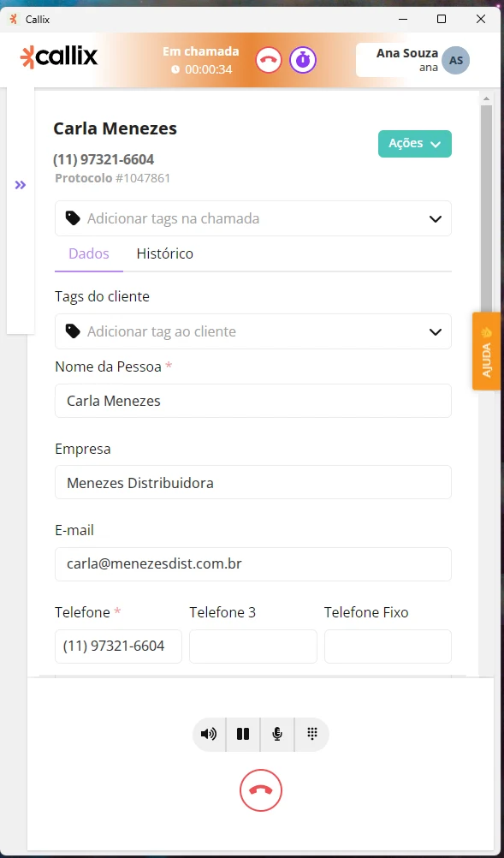This screenshot has width=504, height=858.
Task: Click the Ana Souza user name
Action: (x=407, y=53)
